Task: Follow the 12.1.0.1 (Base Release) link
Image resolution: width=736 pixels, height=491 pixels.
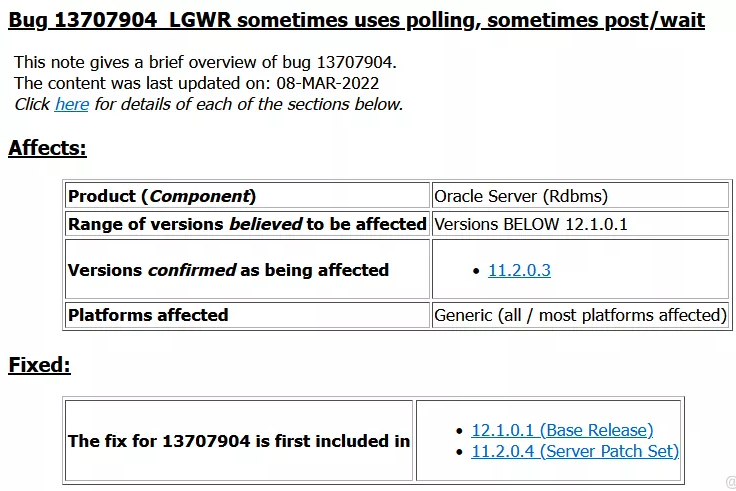Action: click(562, 430)
